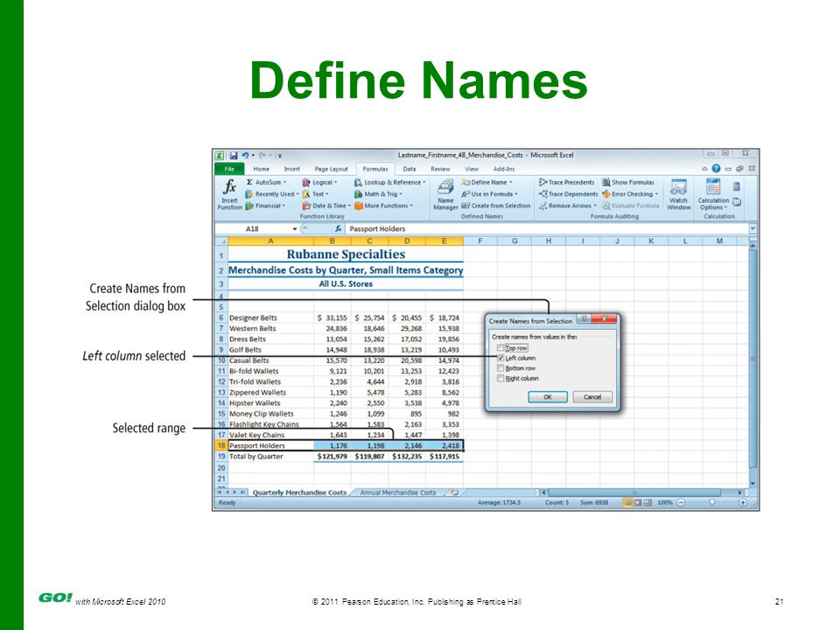Screen dimensions: 840x630
Task: Click the Insert Function fx icon
Action: coord(229,186)
